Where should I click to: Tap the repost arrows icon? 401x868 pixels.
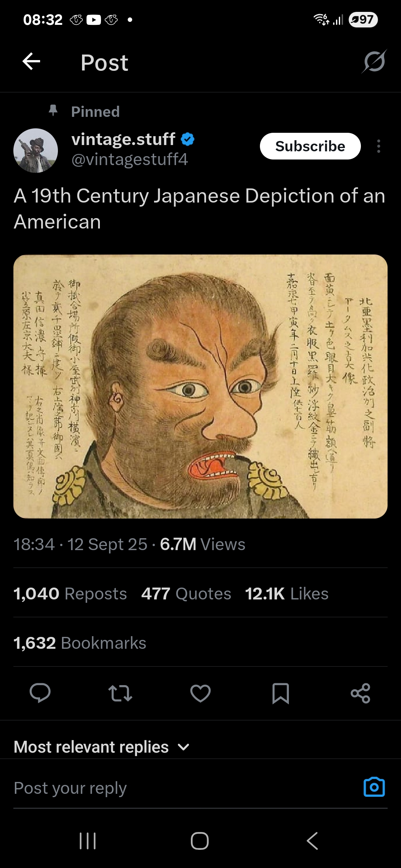click(120, 693)
